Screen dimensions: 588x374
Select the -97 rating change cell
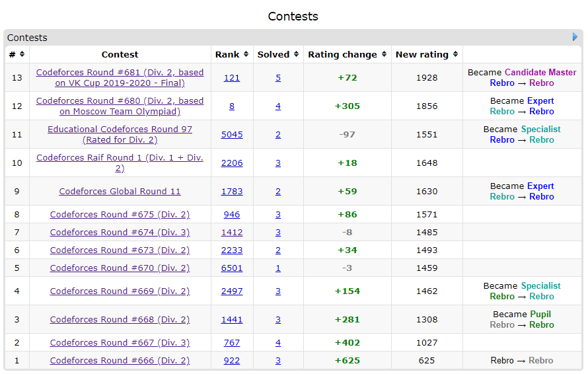coord(348,134)
